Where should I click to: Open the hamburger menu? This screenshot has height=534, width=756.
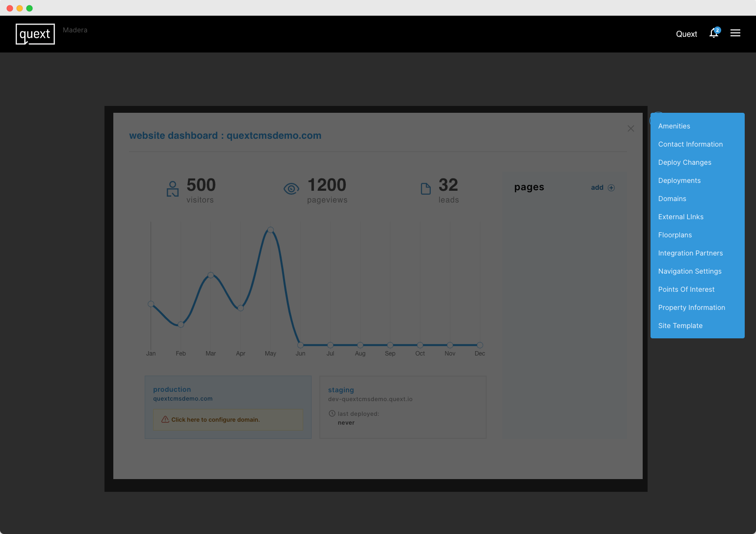[735, 33]
